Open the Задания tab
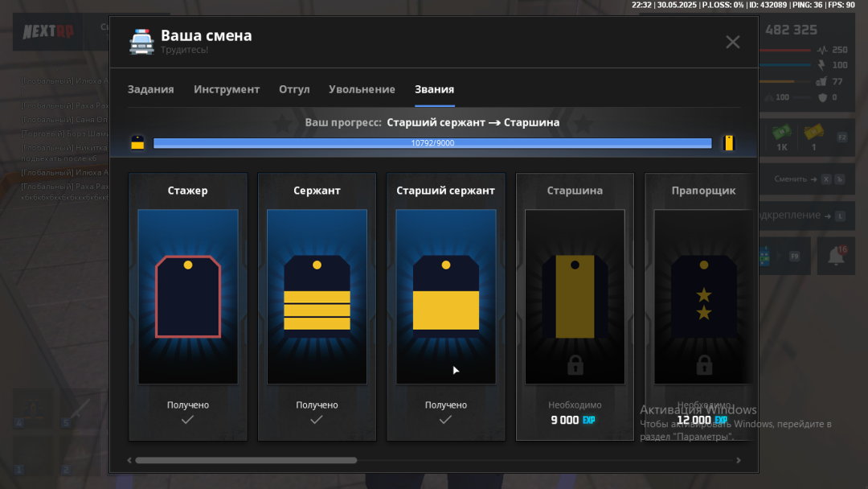The height and width of the screenshot is (489, 868). (x=150, y=89)
